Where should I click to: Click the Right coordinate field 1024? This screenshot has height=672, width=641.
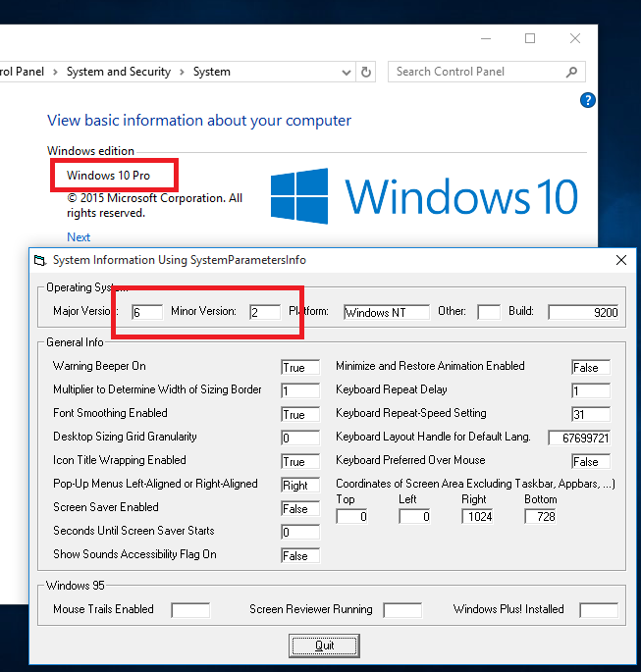point(478,516)
